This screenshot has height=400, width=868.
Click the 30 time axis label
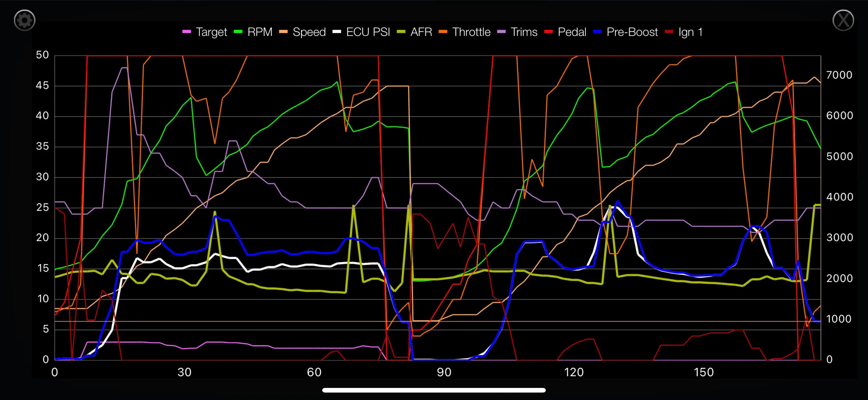point(185,372)
